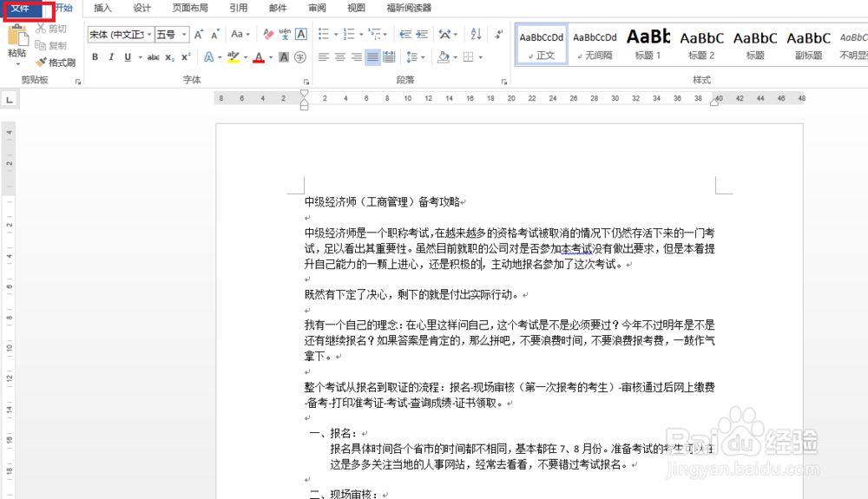Open the Paragraph dialog launcher (段落)

[x=504, y=82]
